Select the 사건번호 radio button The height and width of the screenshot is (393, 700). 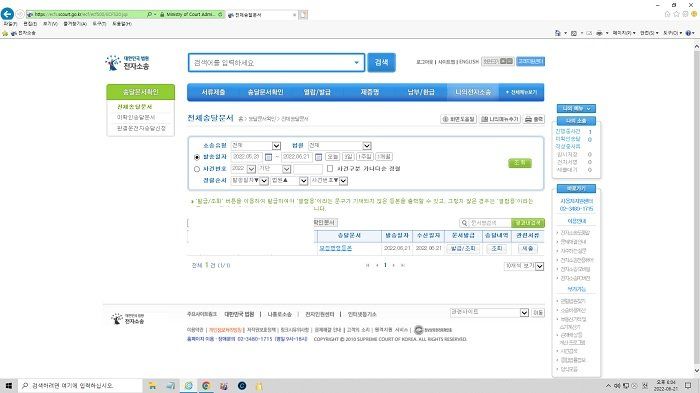coord(197,169)
